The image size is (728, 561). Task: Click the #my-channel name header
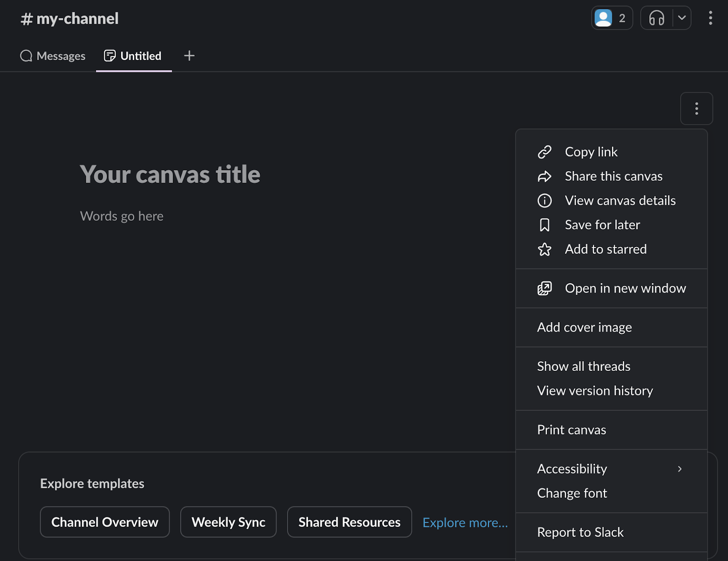(70, 19)
